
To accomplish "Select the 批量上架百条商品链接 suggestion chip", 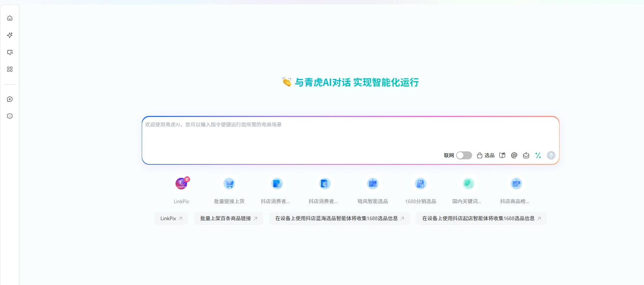I will click(x=228, y=218).
